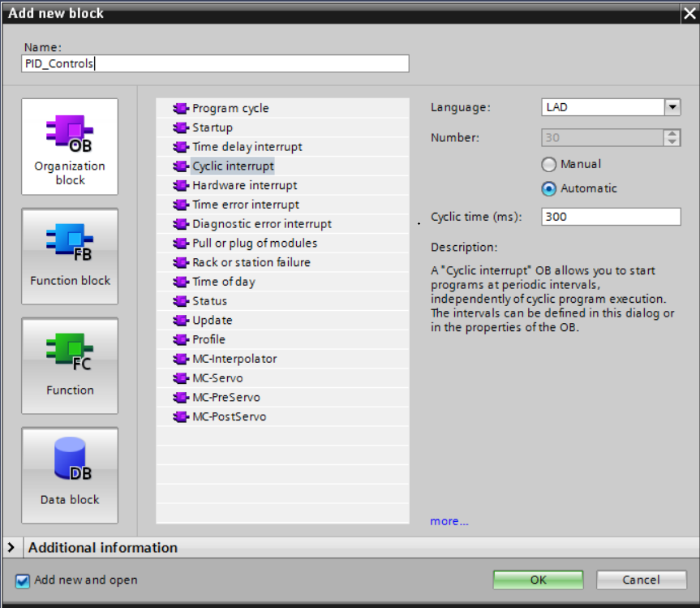Viewport: 700px width, 608px height.
Task: Click the Cyclic time (ms) field
Action: [x=611, y=217]
